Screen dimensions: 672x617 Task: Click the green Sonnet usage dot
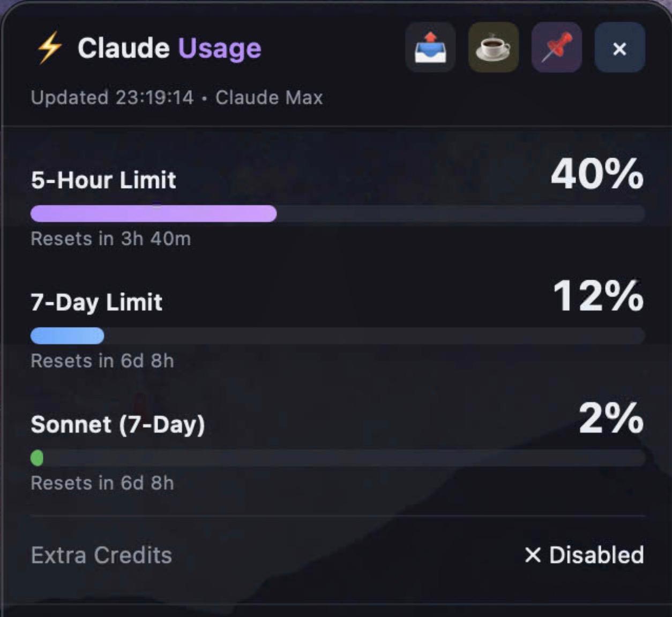click(37, 458)
